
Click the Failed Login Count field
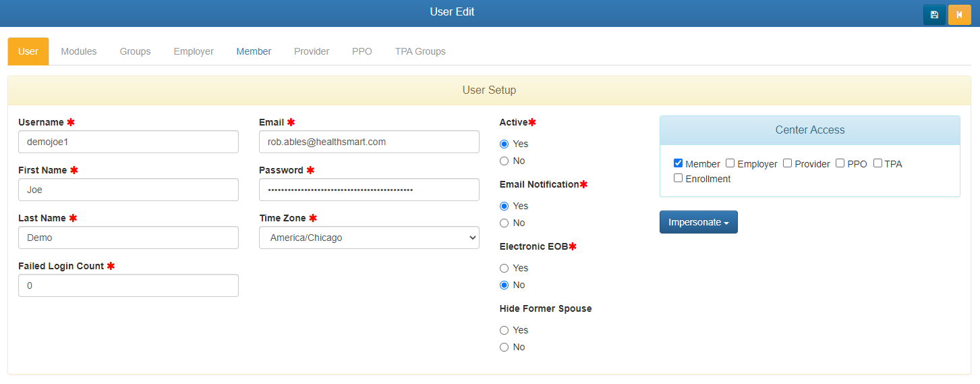[128, 285]
